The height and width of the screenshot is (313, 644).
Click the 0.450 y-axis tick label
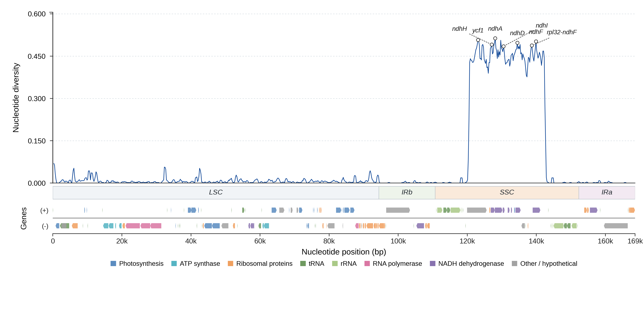tap(37, 56)
